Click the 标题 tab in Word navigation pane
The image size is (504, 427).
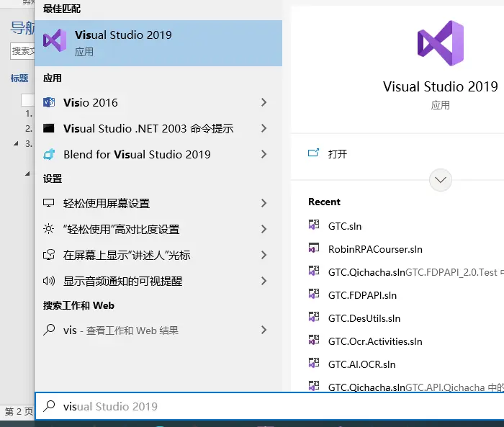coord(19,78)
